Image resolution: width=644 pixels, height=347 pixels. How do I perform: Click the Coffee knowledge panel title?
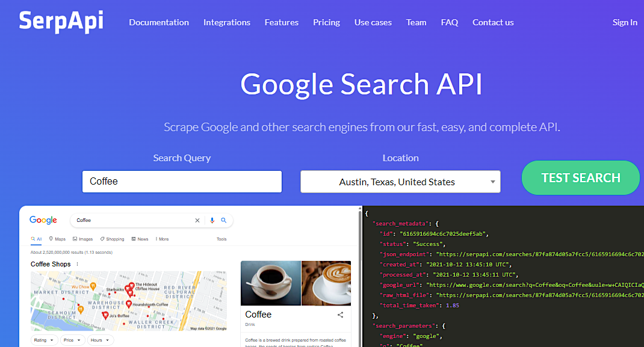(x=258, y=314)
